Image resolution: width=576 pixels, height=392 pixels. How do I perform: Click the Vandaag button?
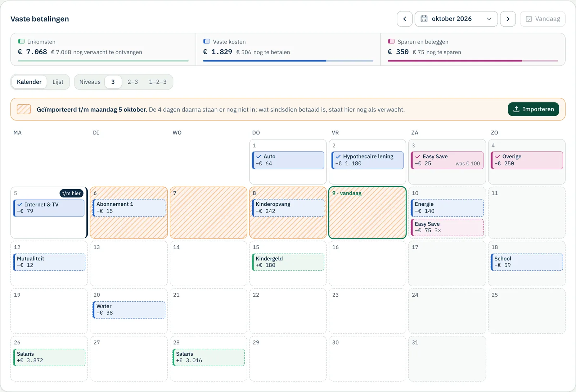543,19
